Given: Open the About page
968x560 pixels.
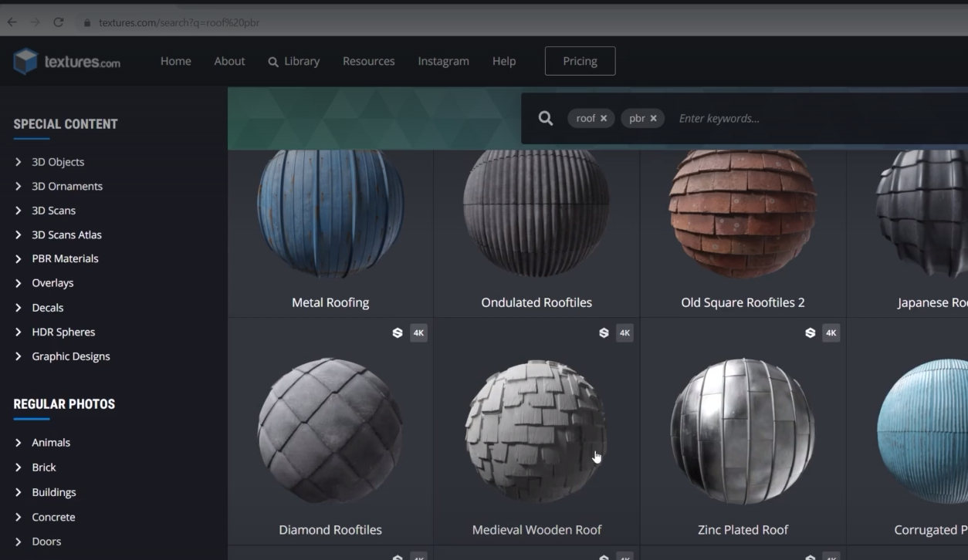Looking at the screenshot, I should point(229,61).
